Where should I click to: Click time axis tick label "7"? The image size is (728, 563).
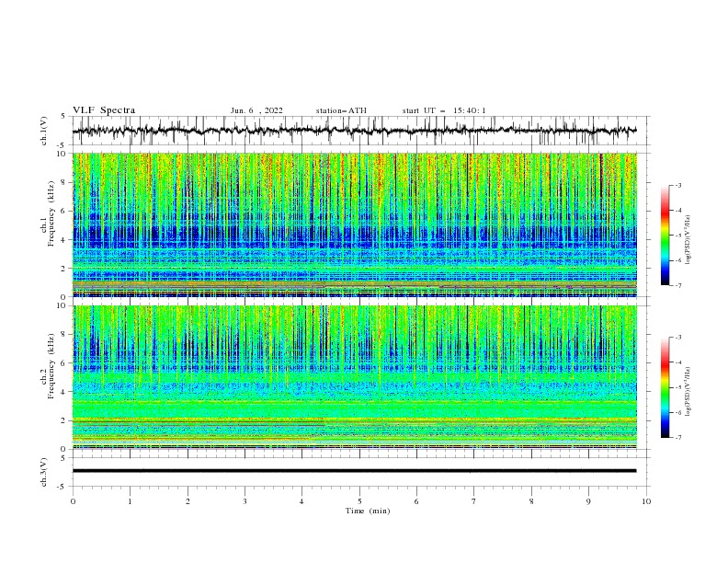tap(474, 501)
